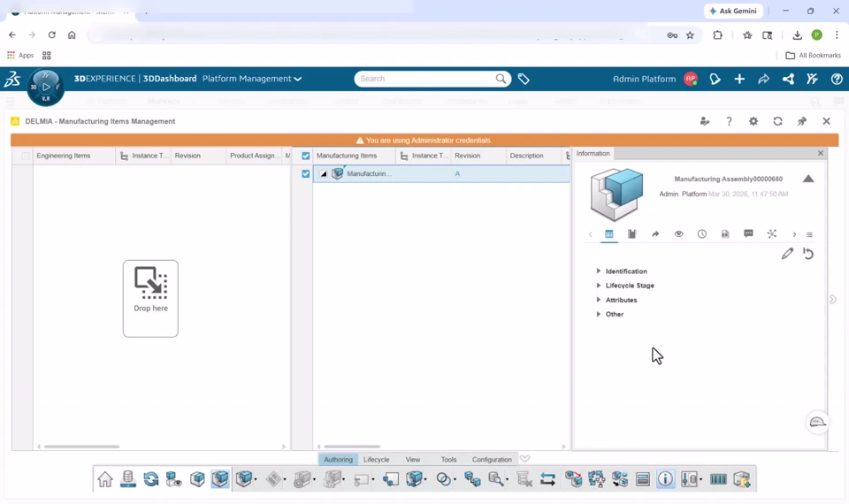Image resolution: width=849 pixels, height=504 pixels.
Task: Click the hard hat icon at the panel's lower right
Action: tap(817, 423)
